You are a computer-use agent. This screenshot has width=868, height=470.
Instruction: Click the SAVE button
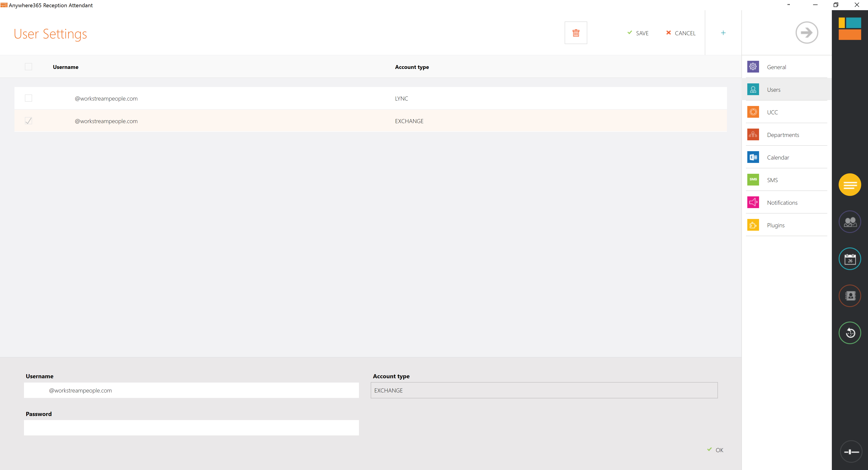[638, 33]
